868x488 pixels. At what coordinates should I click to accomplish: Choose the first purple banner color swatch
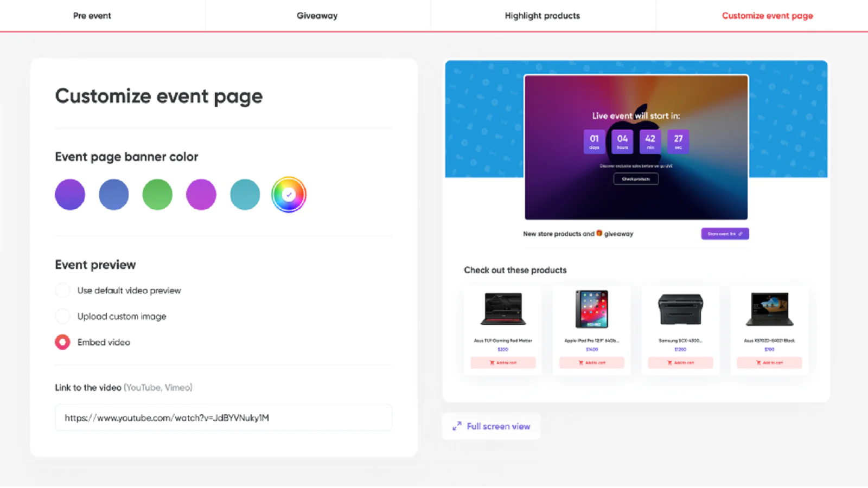point(70,195)
